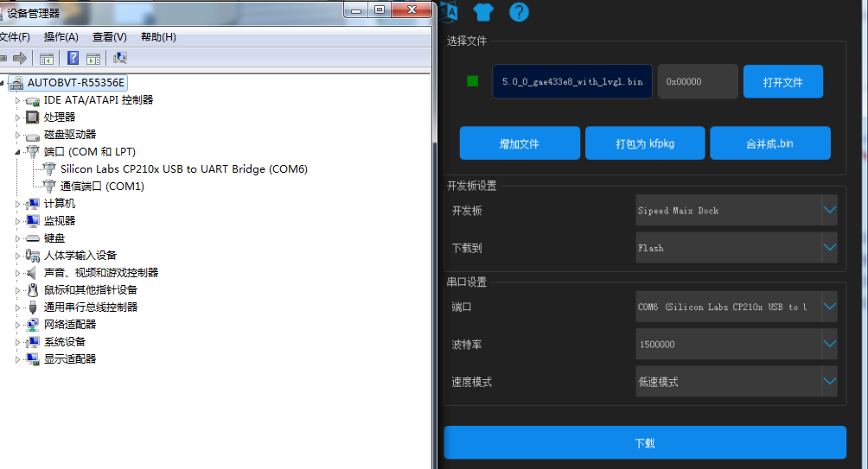The image size is (868, 469).
Task: Click the scan for hardware changes icon
Action: tap(120, 58)
